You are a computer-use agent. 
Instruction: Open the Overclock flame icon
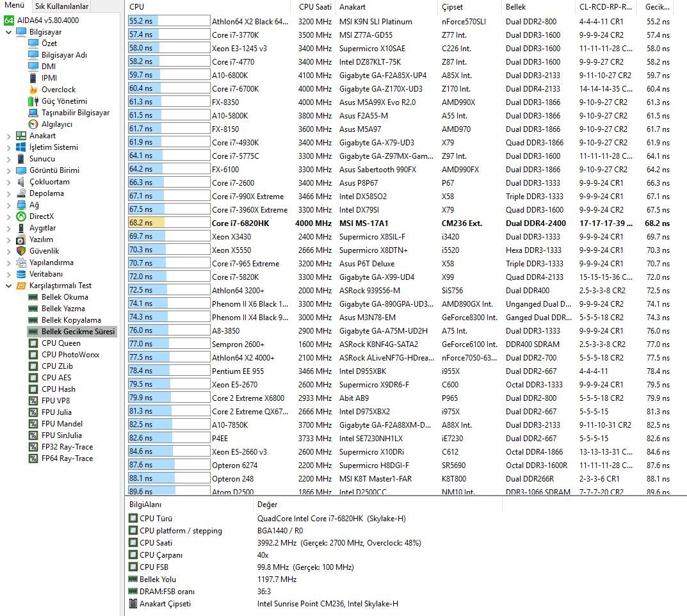pos(33,90)
